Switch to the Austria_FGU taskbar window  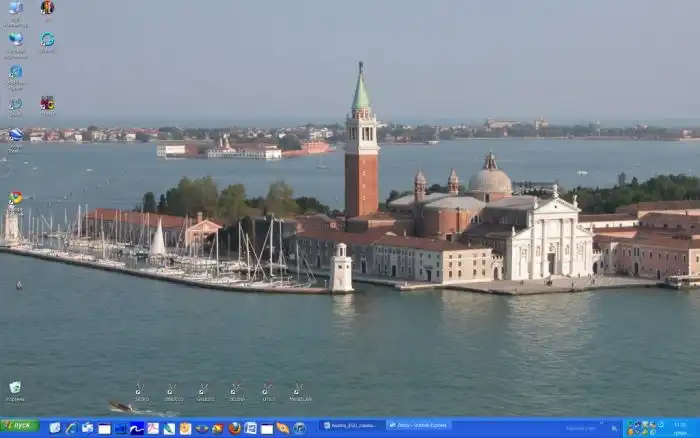(351, 427)
